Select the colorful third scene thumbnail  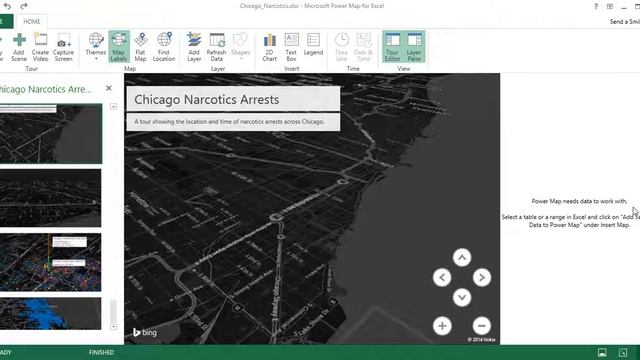click(x=51, y=262)
